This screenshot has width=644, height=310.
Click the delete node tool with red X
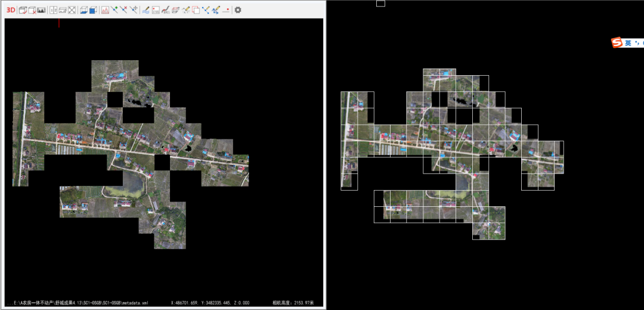coord(124,10)
